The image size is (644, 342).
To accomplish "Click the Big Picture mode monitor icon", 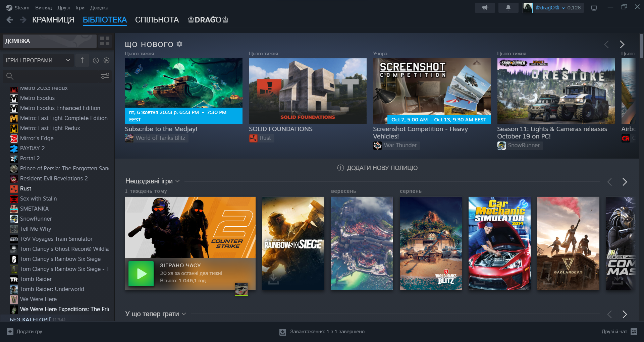I will (x=594, y=8).
